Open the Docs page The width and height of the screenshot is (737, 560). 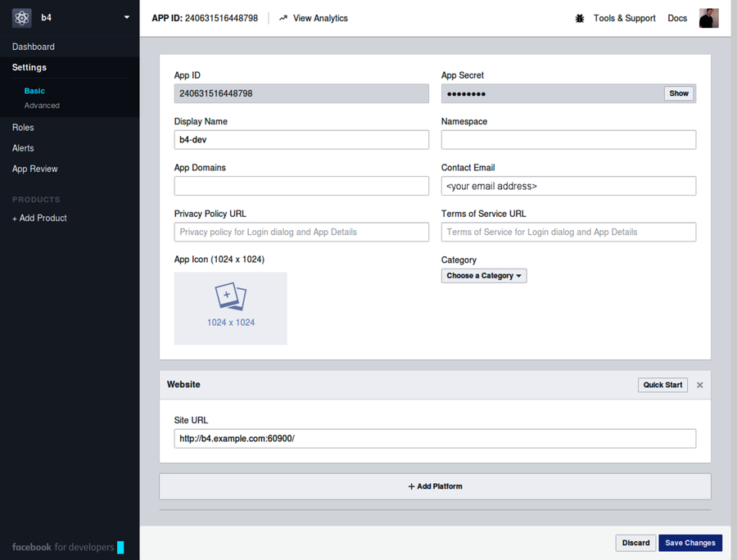click(677, 17)
